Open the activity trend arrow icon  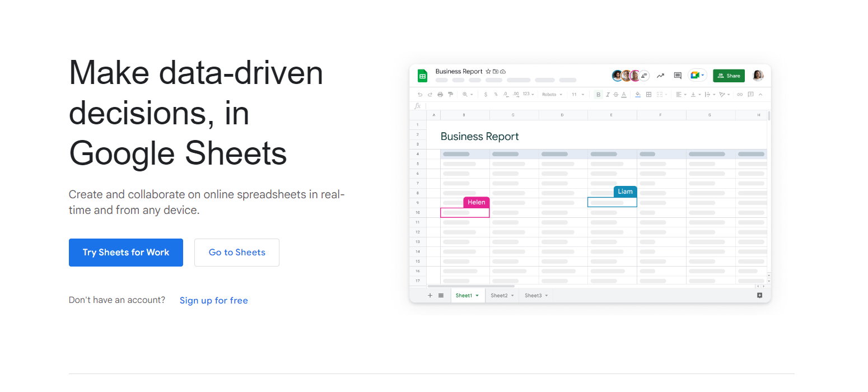(x=661, y=76)
